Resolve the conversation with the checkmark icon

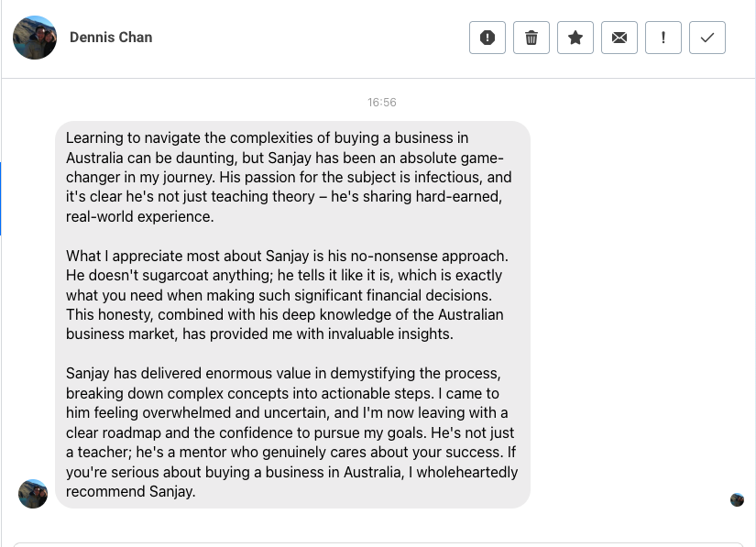click(707, 38)
